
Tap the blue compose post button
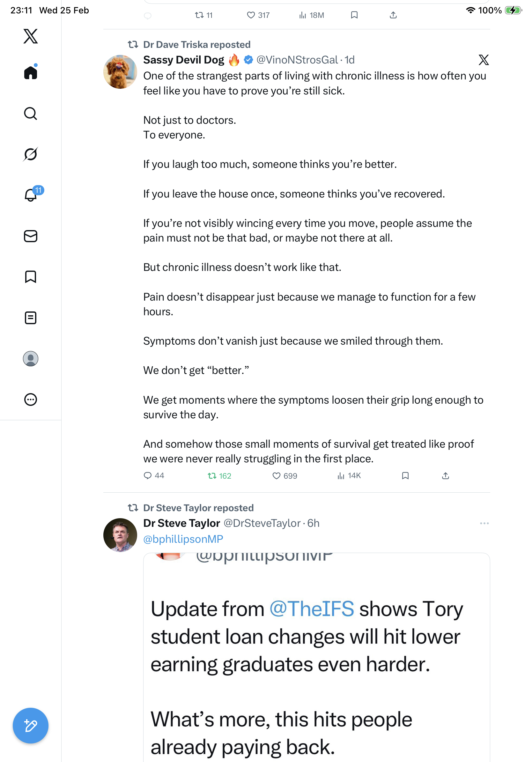pos(31,726)
